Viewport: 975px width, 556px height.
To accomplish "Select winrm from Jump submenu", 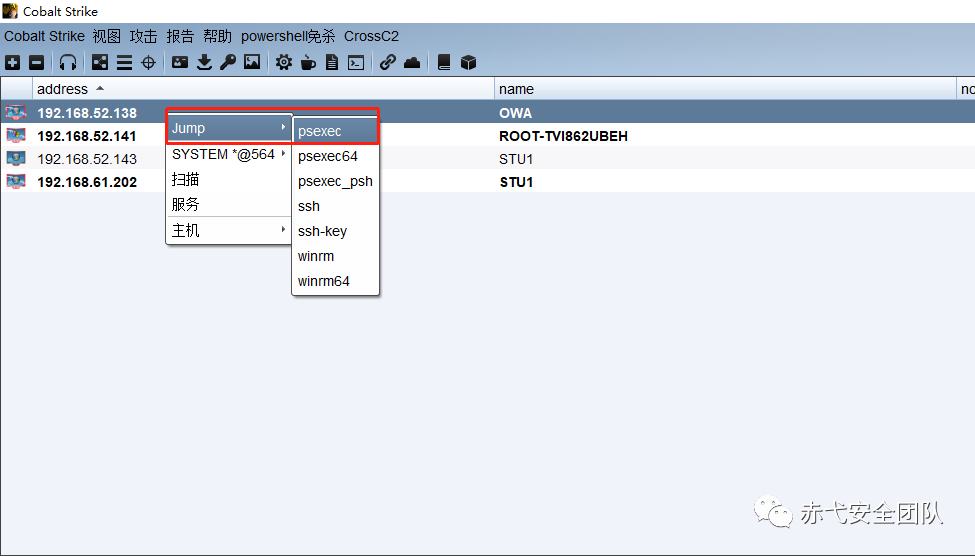I will click(335, 256).
